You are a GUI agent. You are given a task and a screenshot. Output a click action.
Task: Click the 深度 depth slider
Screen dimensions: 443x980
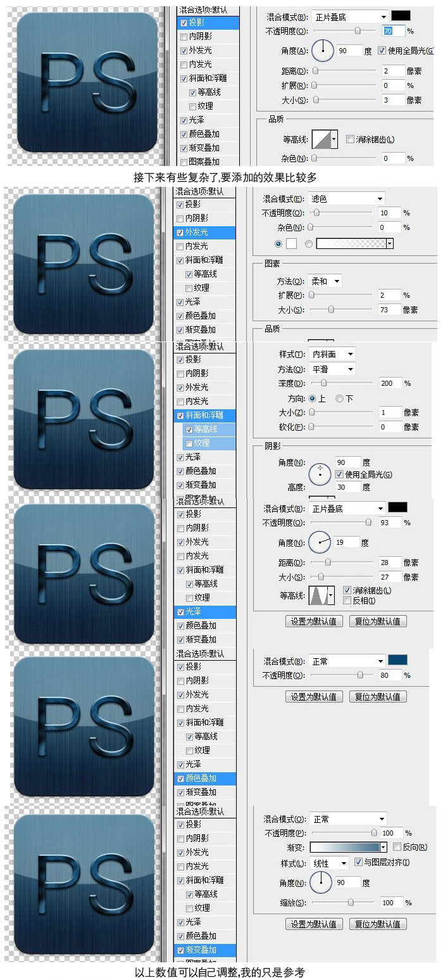tap(342, 383)
